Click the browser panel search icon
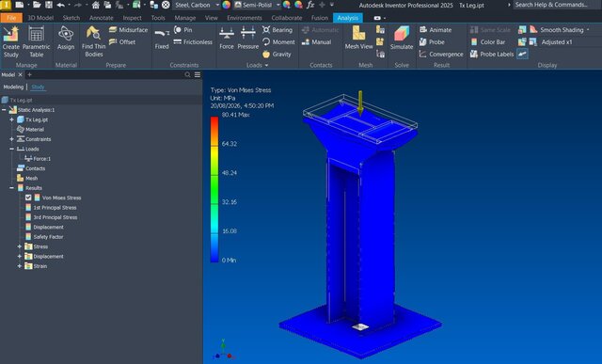 (187, 75)
